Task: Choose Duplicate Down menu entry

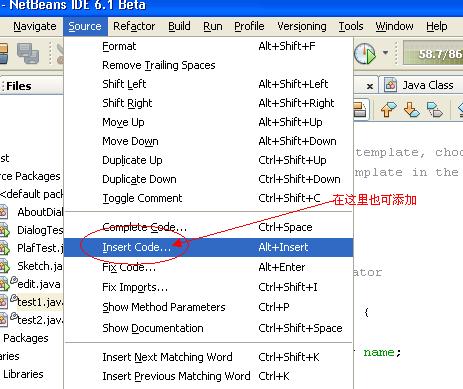Action: tap(208, 179)
